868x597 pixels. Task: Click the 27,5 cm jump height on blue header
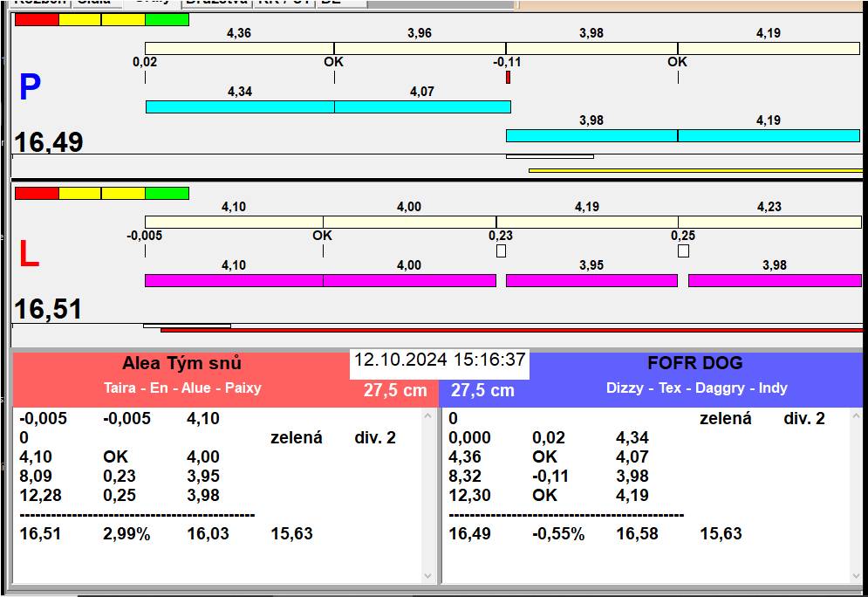(x=482, y=390)
